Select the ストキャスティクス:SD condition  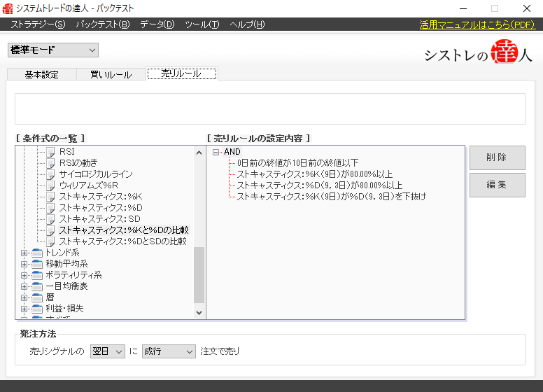(99, 219)
